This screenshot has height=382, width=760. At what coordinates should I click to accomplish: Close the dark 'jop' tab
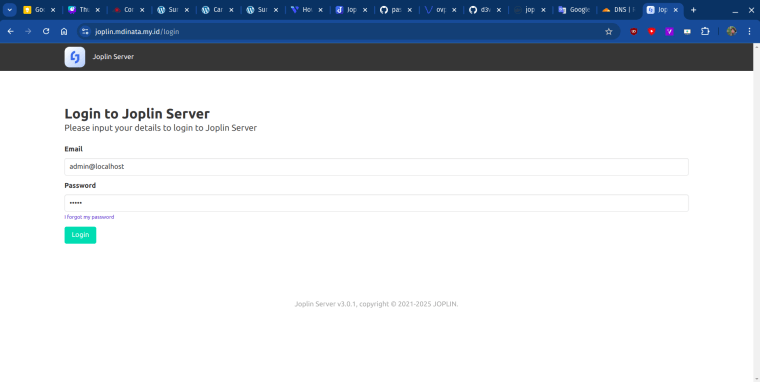pyautogui.click(x=543, y=10)
